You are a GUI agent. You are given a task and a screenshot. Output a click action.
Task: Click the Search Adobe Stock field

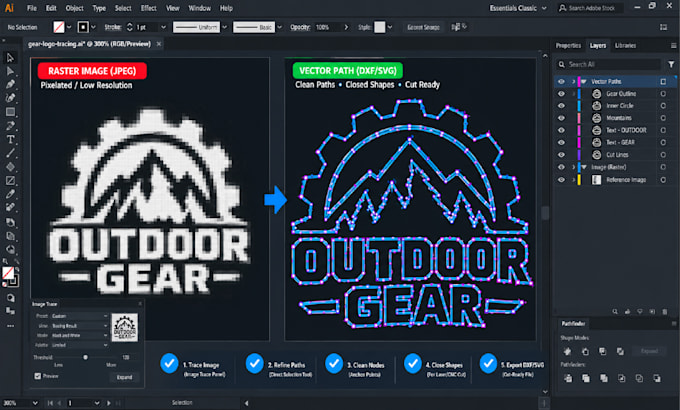click(x=591, y=8)
